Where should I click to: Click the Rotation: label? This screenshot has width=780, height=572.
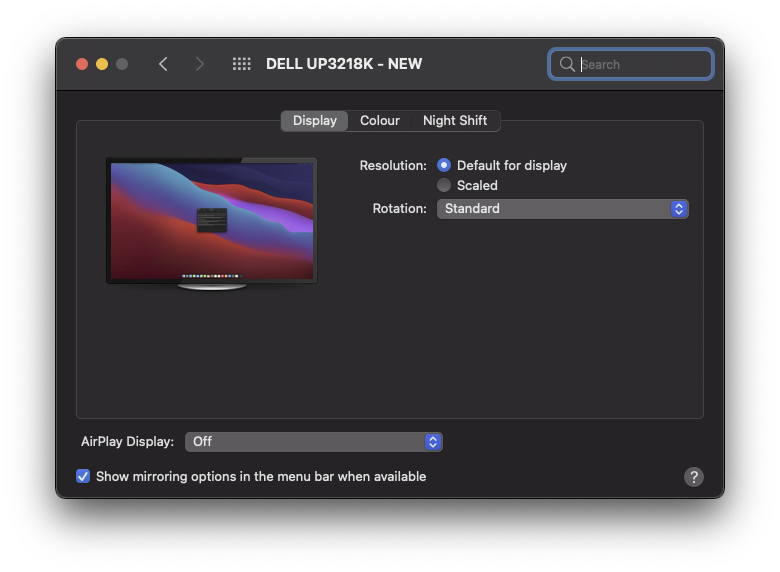(x=399, y=208)
